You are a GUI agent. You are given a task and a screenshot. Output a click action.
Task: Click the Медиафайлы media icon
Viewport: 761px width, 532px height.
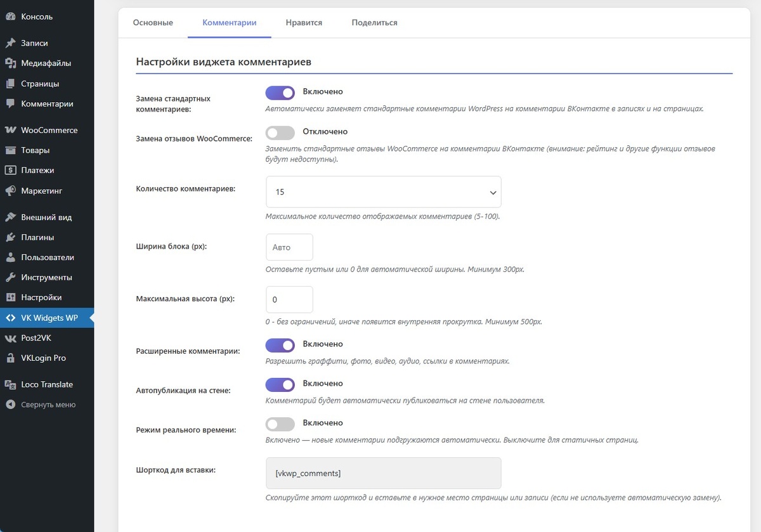[10, 63]
